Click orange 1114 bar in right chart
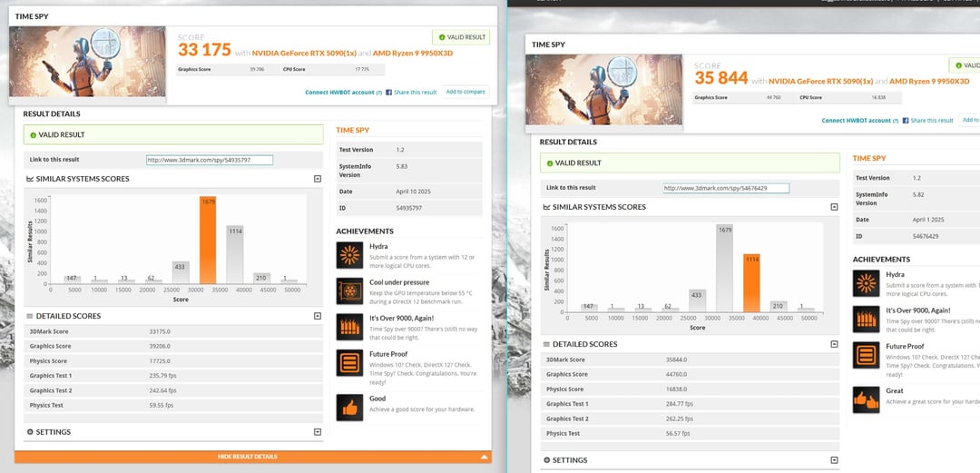This screenshot has height=473, width=980. (751, 282)
